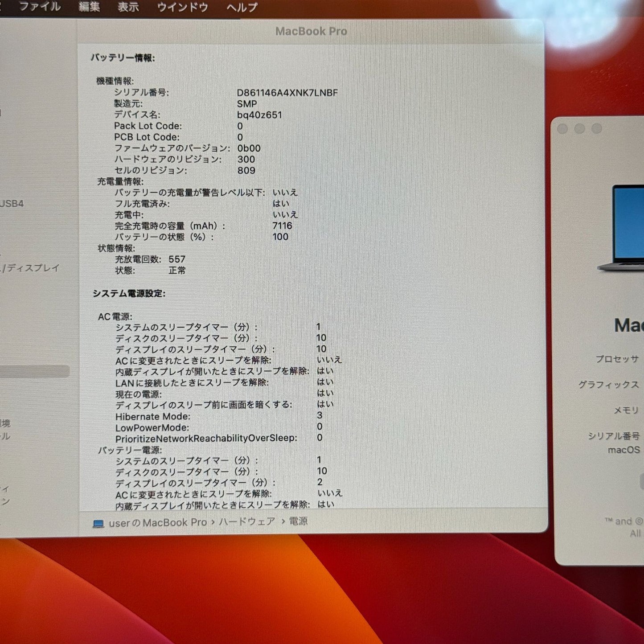
Task: Click the メモリ label in About window
Action: click(626, 410)
